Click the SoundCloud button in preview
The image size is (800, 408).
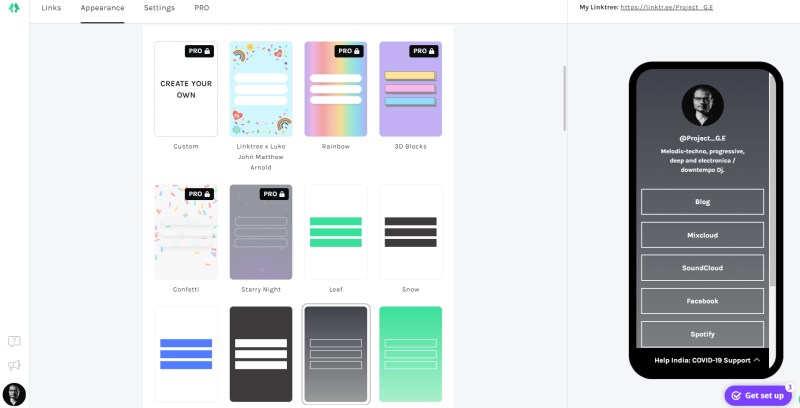click(x=702, y=268)
